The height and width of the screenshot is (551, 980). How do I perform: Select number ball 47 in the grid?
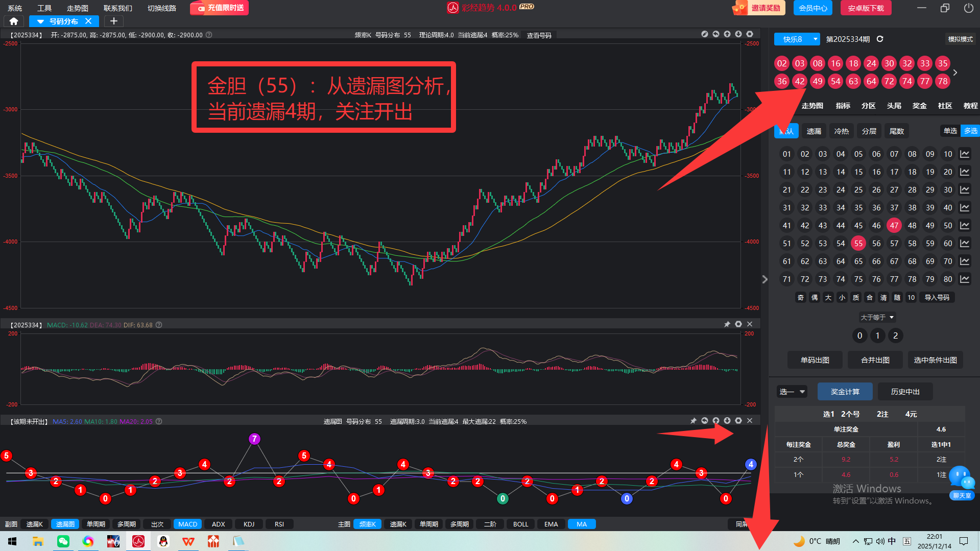894,226
